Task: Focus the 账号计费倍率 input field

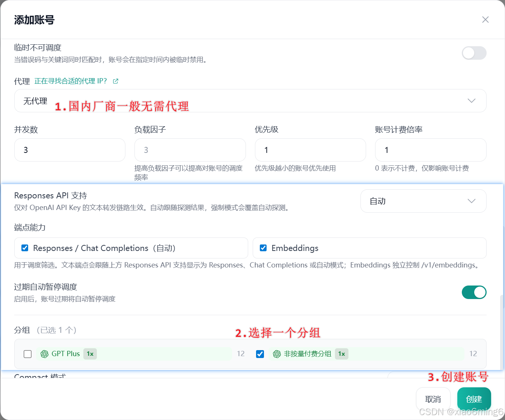Action: pyautogui.click(x=431, y=150)
